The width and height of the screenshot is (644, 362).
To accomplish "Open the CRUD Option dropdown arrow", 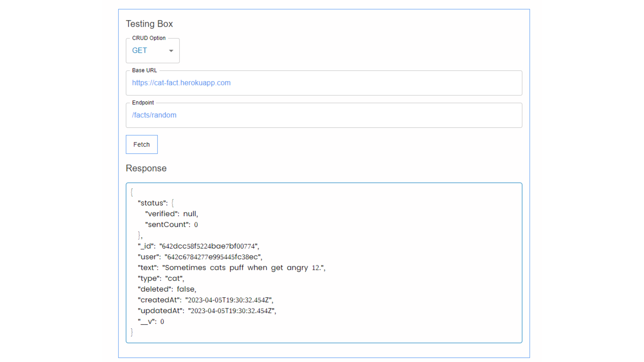I will pos(171,51).
